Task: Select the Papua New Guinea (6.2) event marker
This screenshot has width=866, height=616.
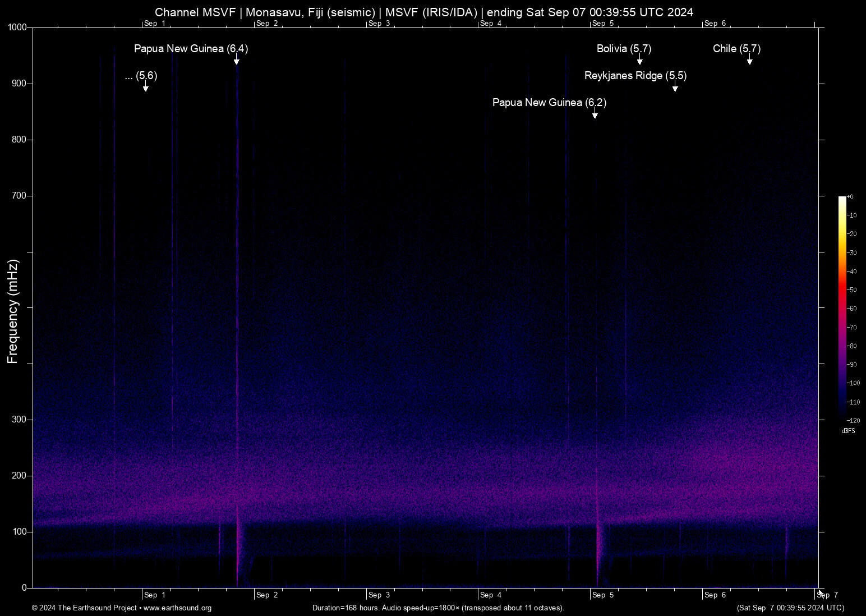Action: click(549, 103)
